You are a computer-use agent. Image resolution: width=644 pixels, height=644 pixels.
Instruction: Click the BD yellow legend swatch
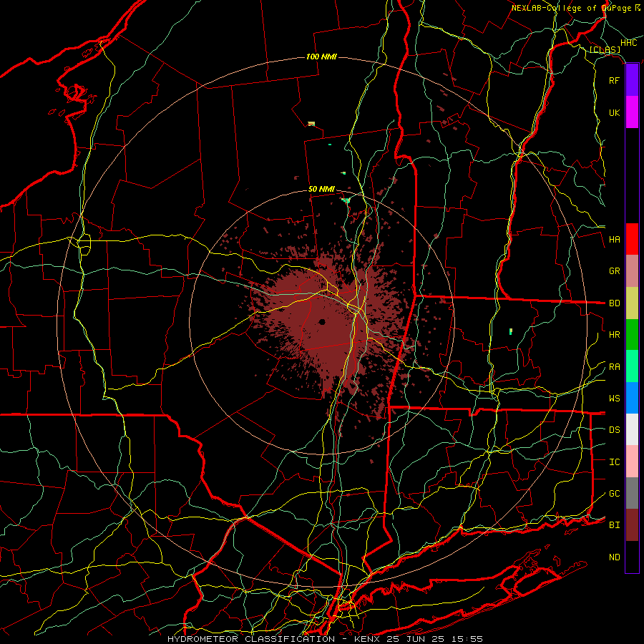pyautogui.click(x=632, y=303)
